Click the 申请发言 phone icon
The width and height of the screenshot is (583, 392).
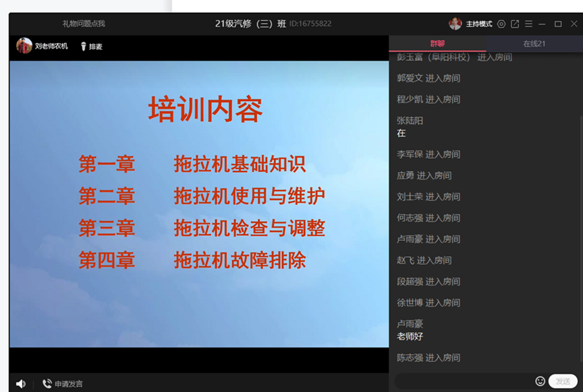[x=47, y=384]
